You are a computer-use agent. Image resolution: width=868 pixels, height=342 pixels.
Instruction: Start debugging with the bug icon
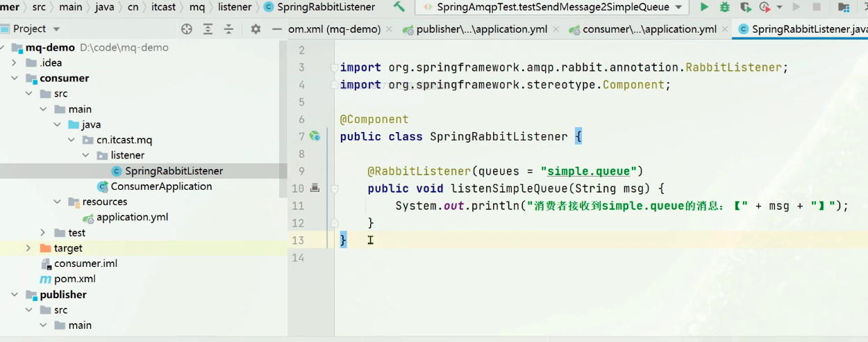(725, 7)
